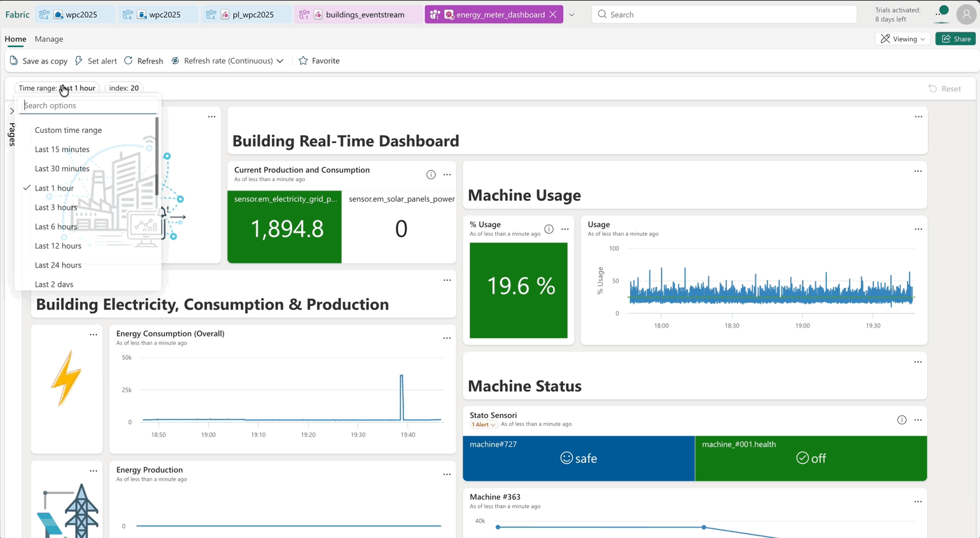The width and height of the screenshot is (980, 538).
Task: Select Last 15 minutes time range
Action: point(62,149)
